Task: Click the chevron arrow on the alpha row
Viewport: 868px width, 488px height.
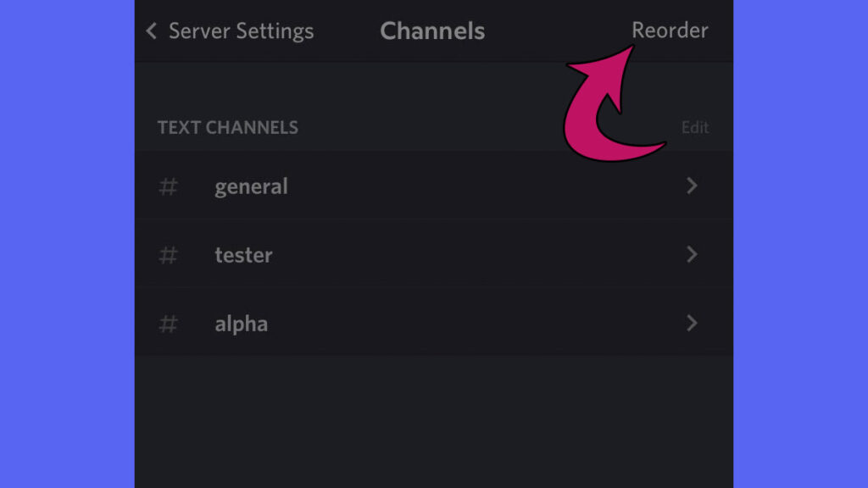Action: click(692, 324)
